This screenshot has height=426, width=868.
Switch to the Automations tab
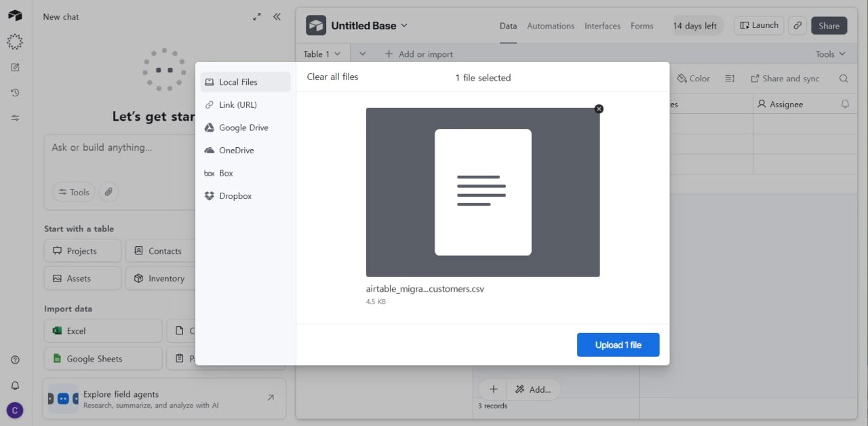(551, 26)
